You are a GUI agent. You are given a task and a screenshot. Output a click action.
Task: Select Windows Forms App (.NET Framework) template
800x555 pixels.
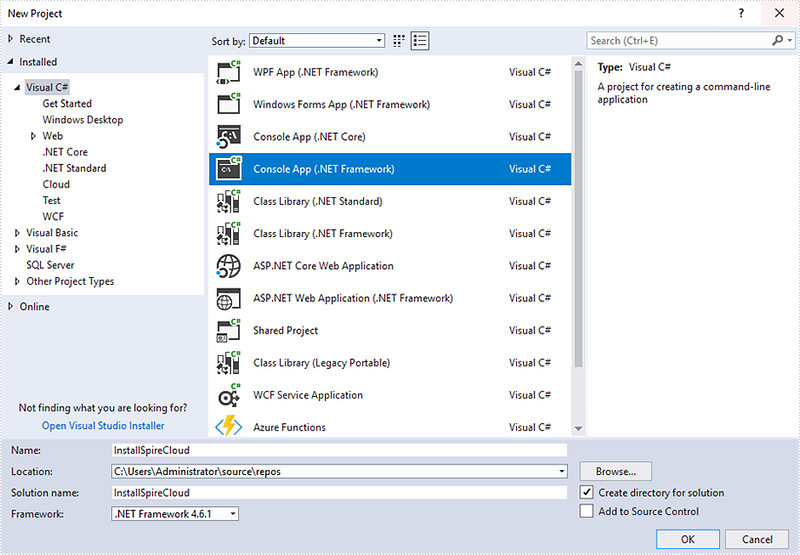[390, 104]
